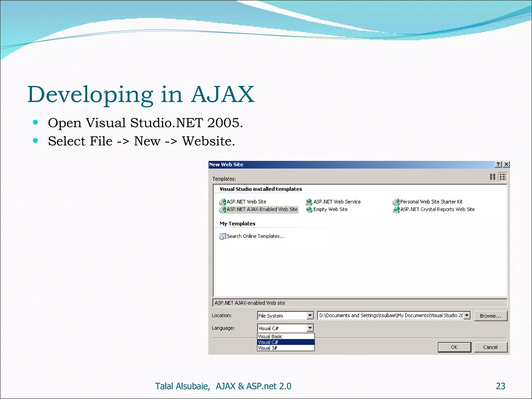Select the ASP.NET Web Site template icon
Screen dimensions: 532x399
point(222,202)
